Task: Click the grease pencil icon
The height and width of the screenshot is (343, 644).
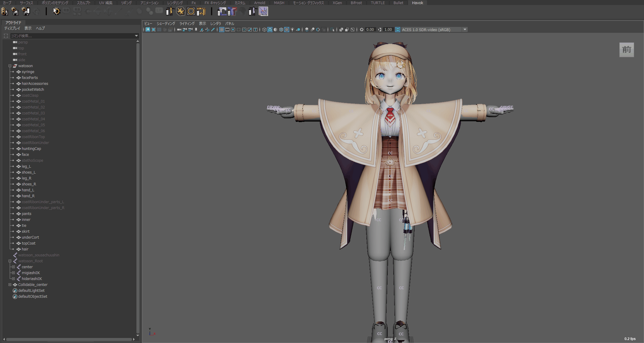Action: click(x=213, y=30)
